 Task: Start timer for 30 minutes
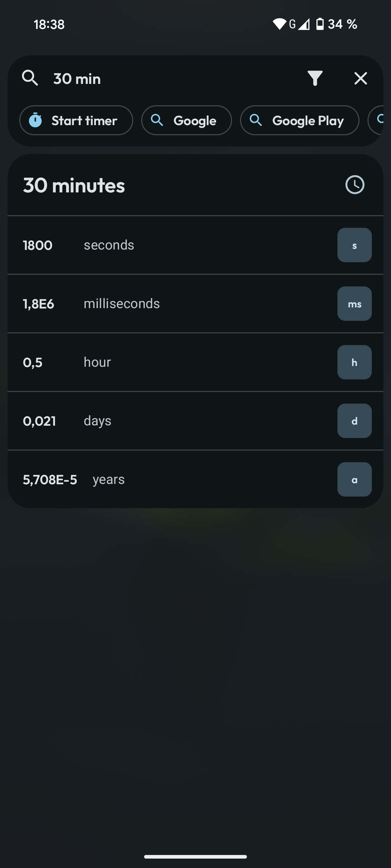pyautogui.click(x=76, y=120)
